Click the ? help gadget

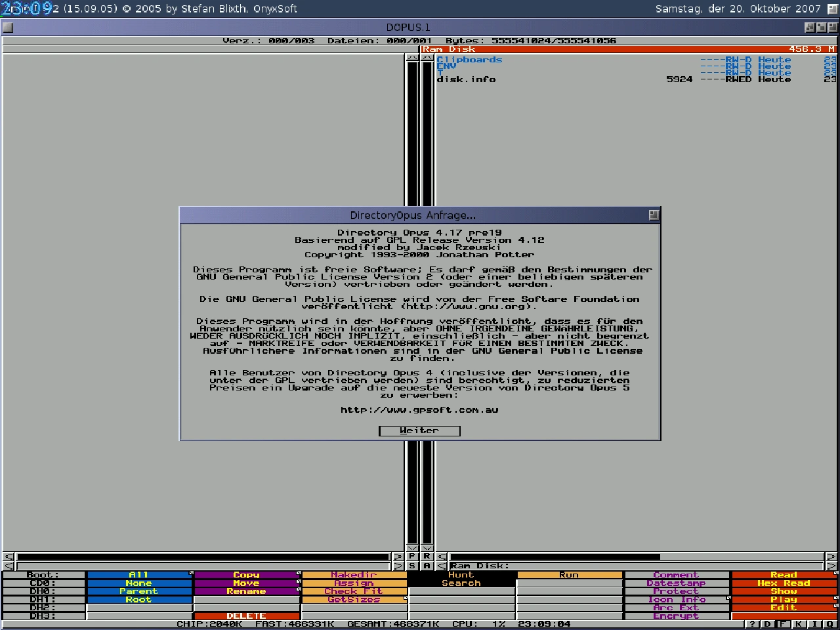click(x=753, y=624)
